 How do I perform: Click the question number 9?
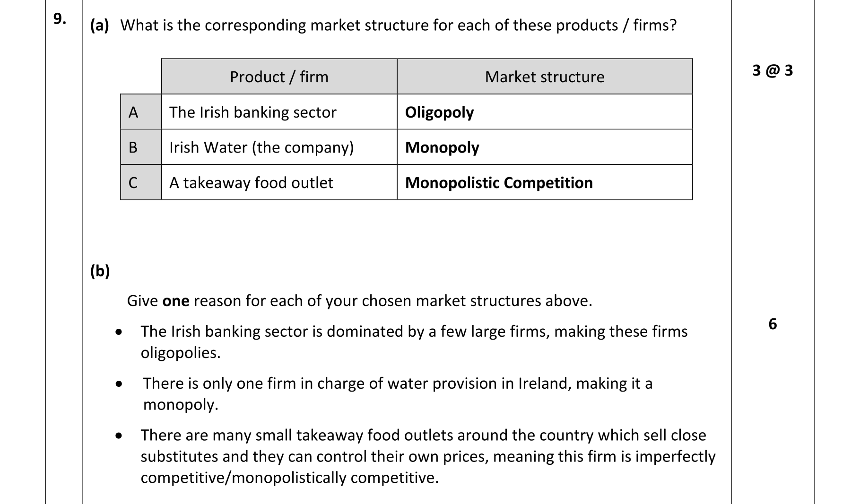[60, 19]
